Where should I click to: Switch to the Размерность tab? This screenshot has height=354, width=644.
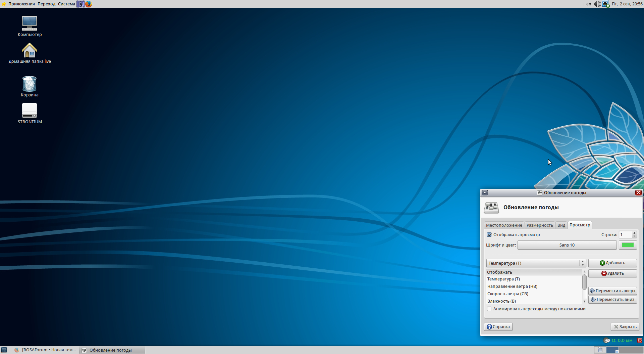(540, 225)
